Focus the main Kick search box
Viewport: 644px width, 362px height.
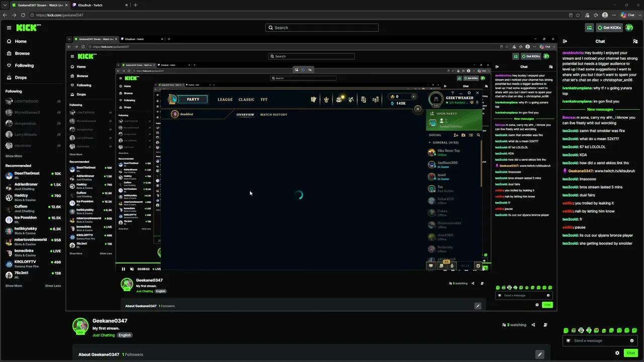[322, 28]
